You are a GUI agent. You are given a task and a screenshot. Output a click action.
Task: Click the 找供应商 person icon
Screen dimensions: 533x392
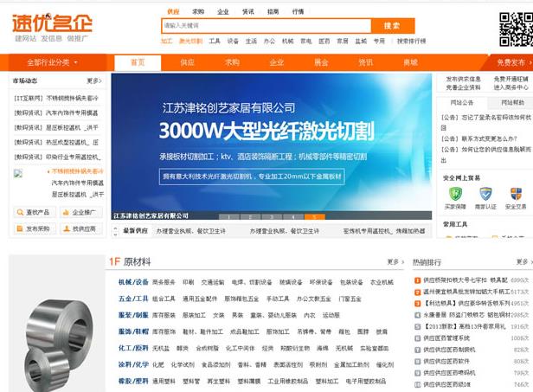point(67,228)
